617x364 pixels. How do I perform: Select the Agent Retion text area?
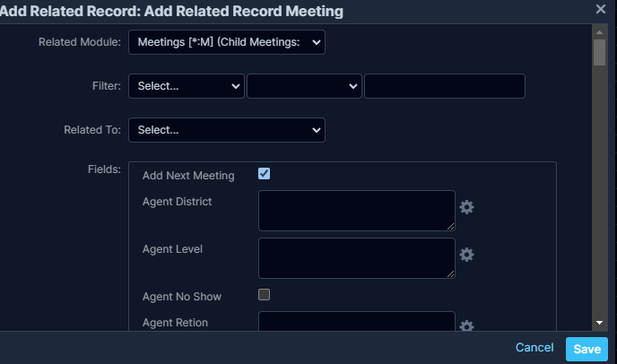click(x=357, y=322)
